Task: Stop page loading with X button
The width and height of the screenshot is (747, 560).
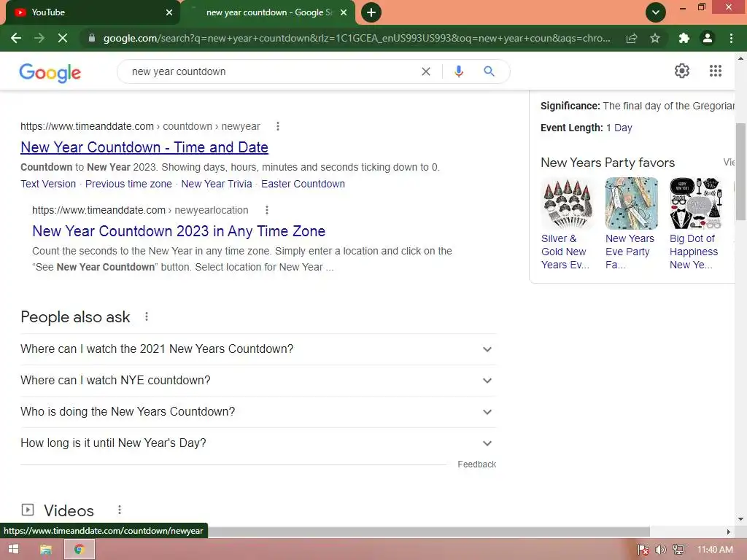Action: (x=63, y=38)
